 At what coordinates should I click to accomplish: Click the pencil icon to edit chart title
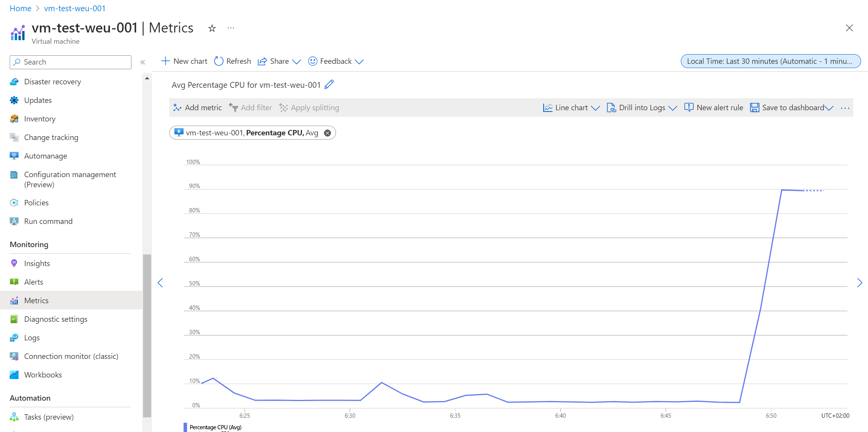(329, 84)
